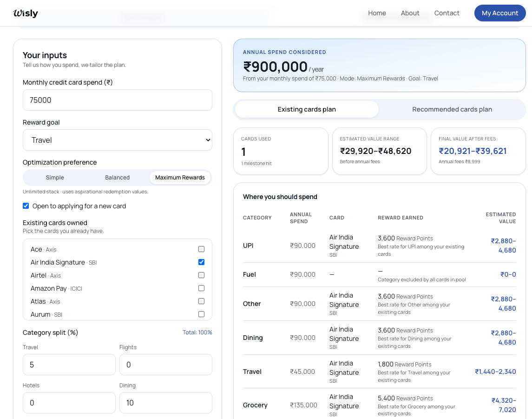Open the Reward goal dropdown
The height and width of the screenshot is (419, 532).
point(118,140)
